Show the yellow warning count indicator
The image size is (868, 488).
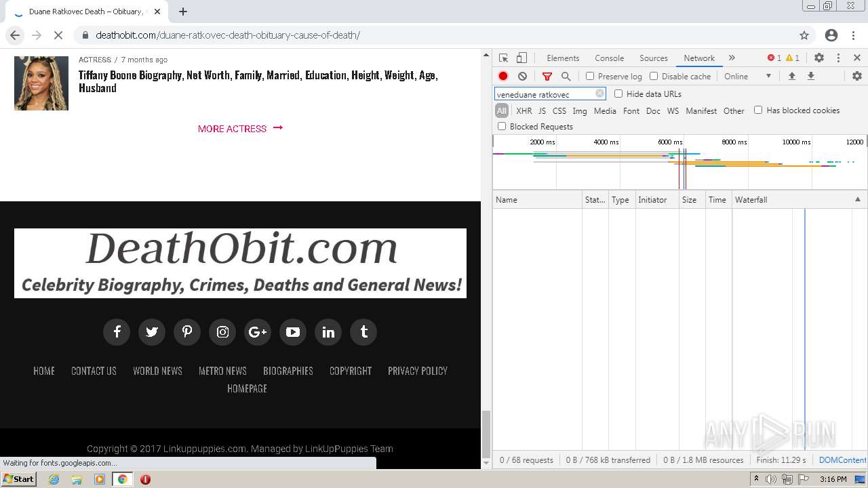click(x=792, y=58)
